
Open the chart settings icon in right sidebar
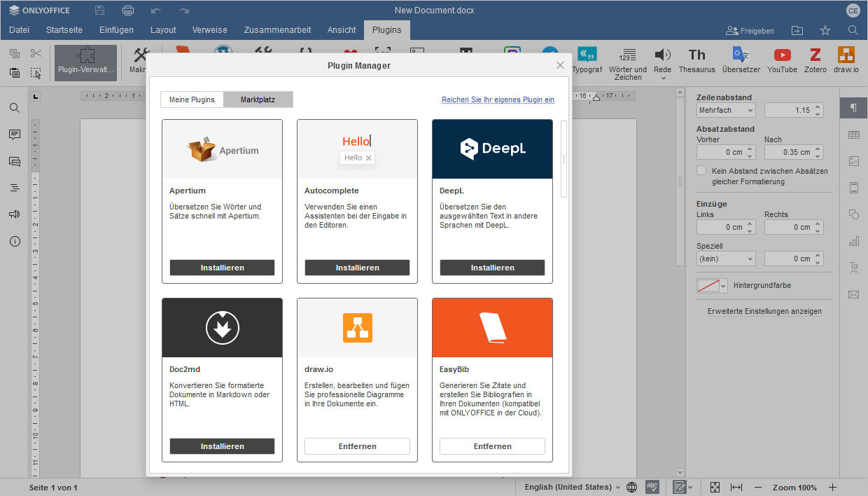point(853,241)
